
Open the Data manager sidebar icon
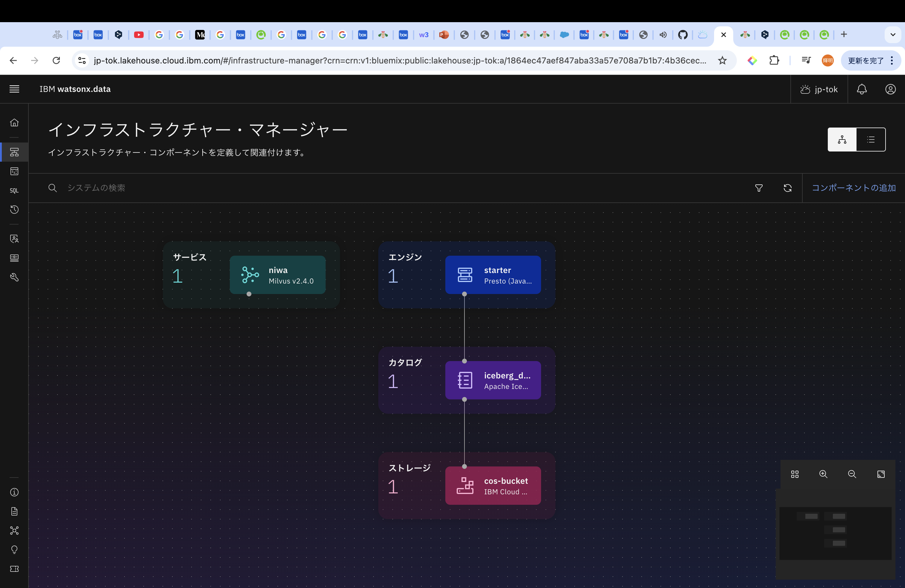14,172
